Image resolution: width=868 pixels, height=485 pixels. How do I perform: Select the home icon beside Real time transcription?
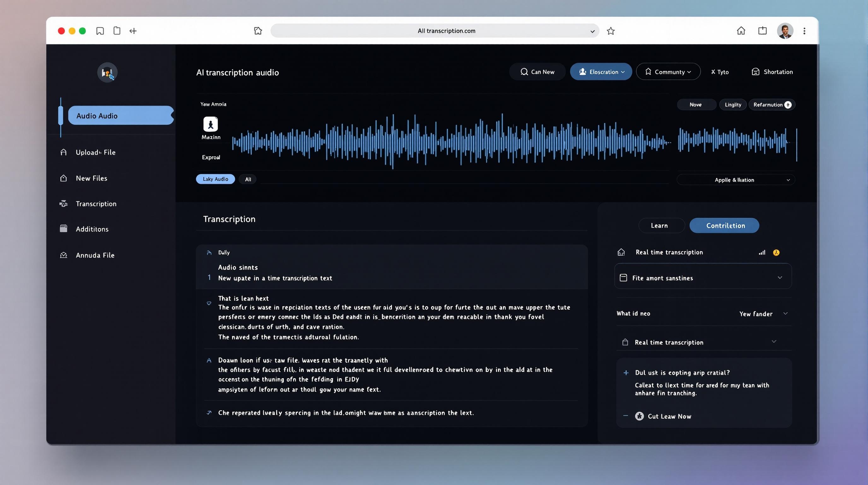click(621, 252)
